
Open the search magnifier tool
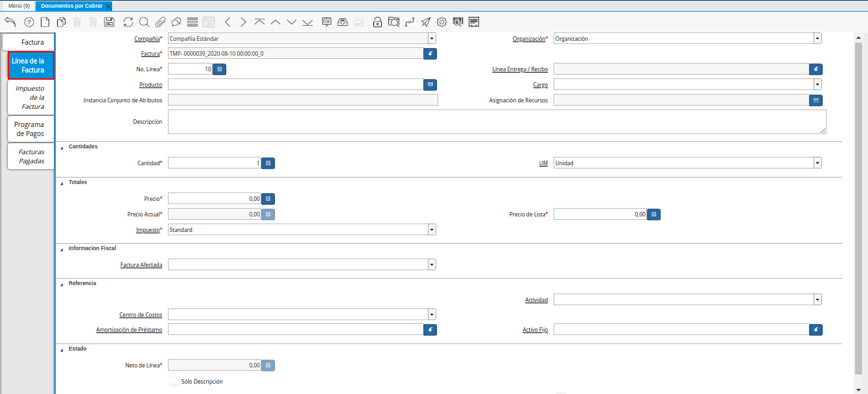pos(144,22)
